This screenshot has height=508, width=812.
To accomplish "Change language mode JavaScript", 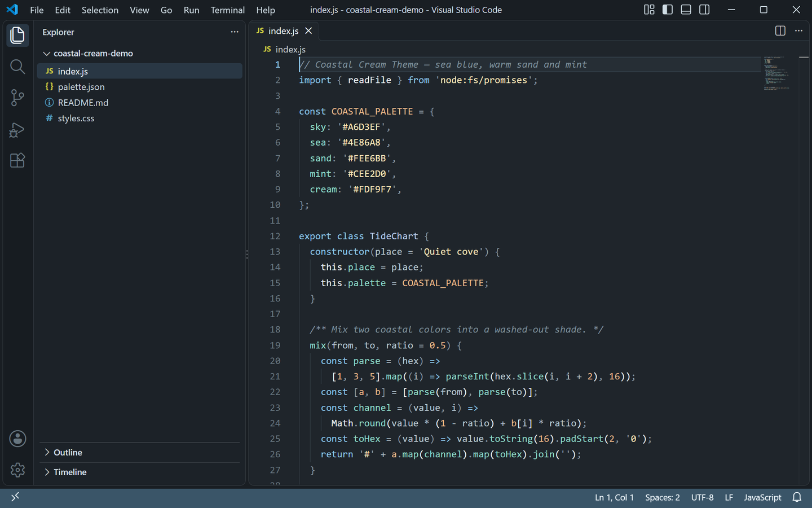I will point(762,497).
